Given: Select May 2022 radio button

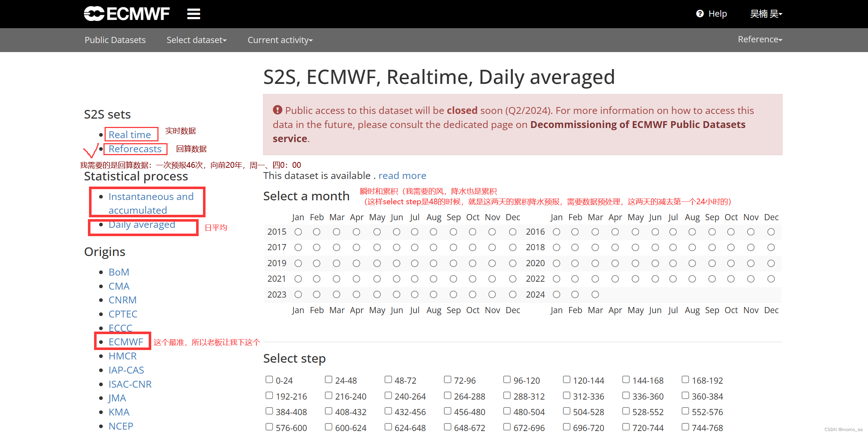Looking at the screenshot, I should [x=635, y=279].
